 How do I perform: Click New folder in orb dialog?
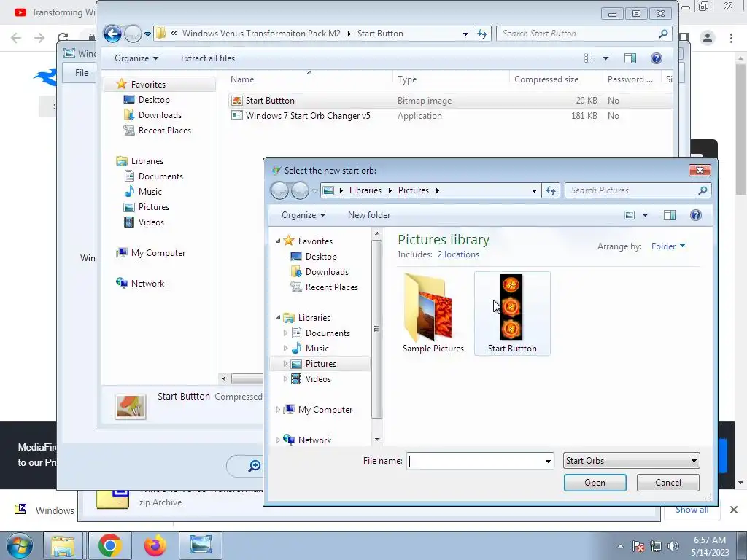368,215
